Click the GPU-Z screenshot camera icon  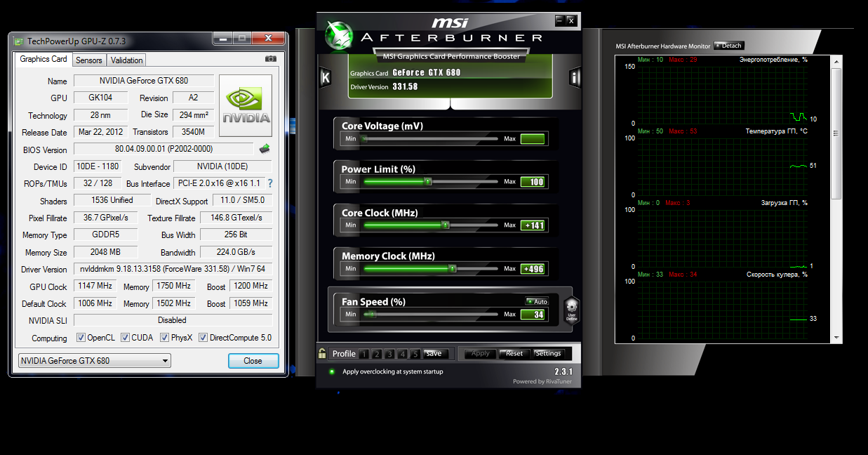click(x=270, y=60)
